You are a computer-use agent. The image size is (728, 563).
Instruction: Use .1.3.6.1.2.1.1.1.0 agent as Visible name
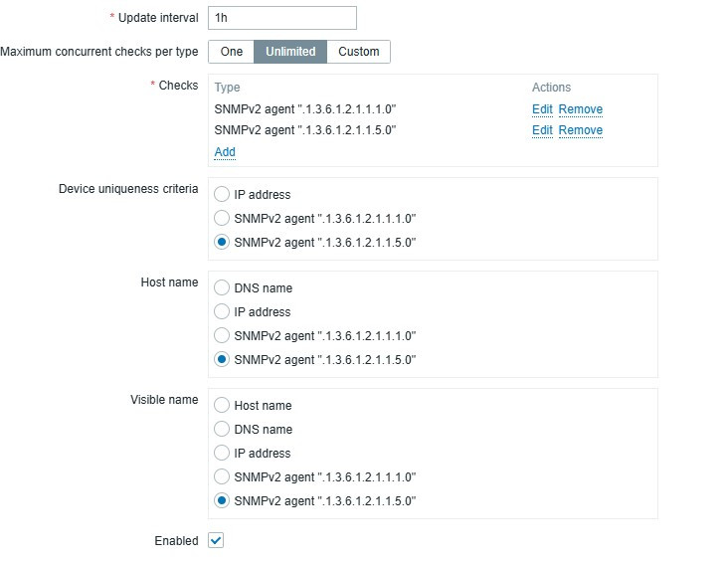[x=222, y=477]
